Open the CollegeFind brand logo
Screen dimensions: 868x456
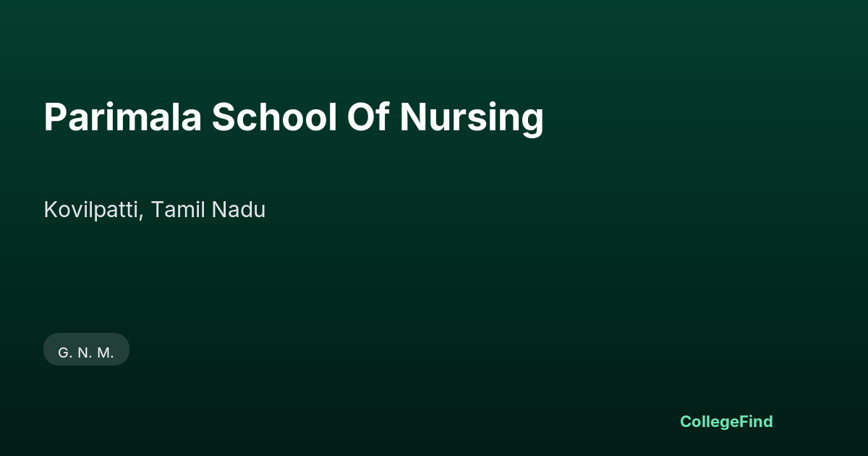point(726,422)
